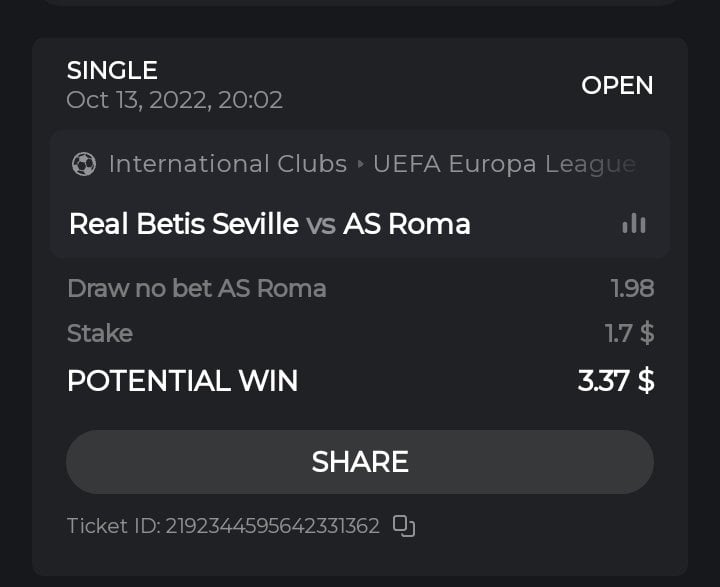Click the 3.37 $ potential win amount
720x587 pixels.
[x=615, y=380]
